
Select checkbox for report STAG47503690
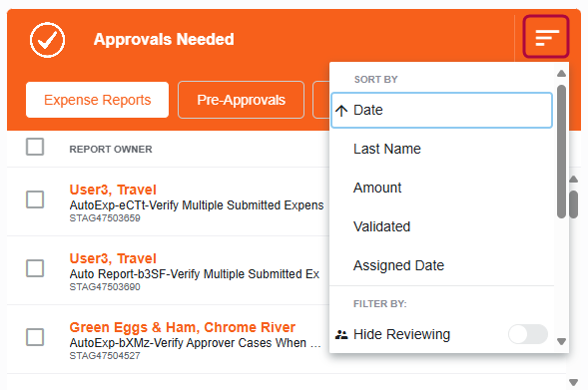click(x=35, y=268)
